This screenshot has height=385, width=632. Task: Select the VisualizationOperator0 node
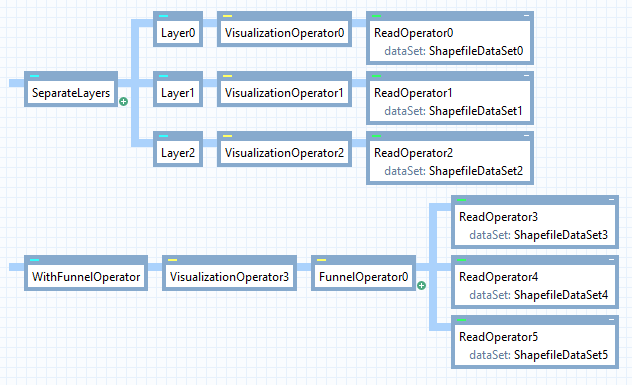285,29
